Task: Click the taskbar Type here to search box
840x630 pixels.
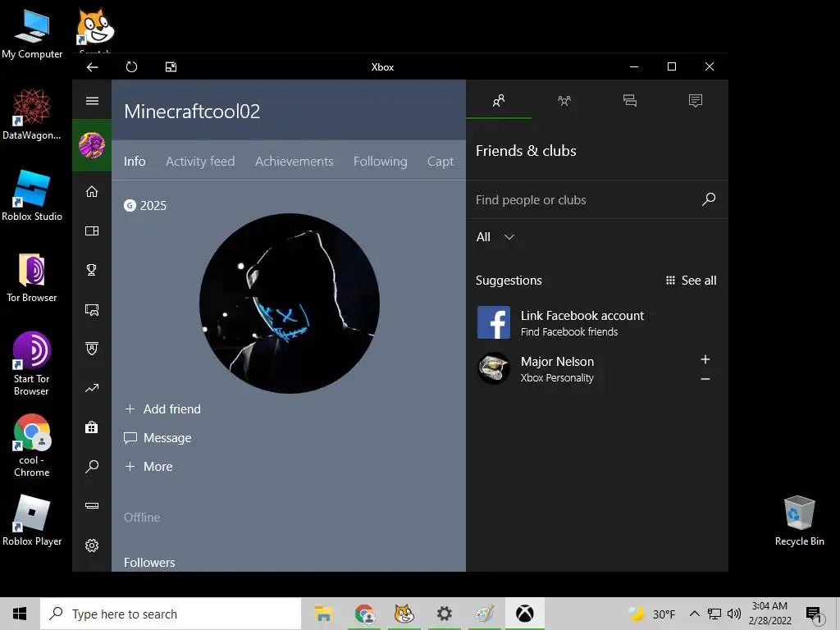Action: [x=171, y=614]
